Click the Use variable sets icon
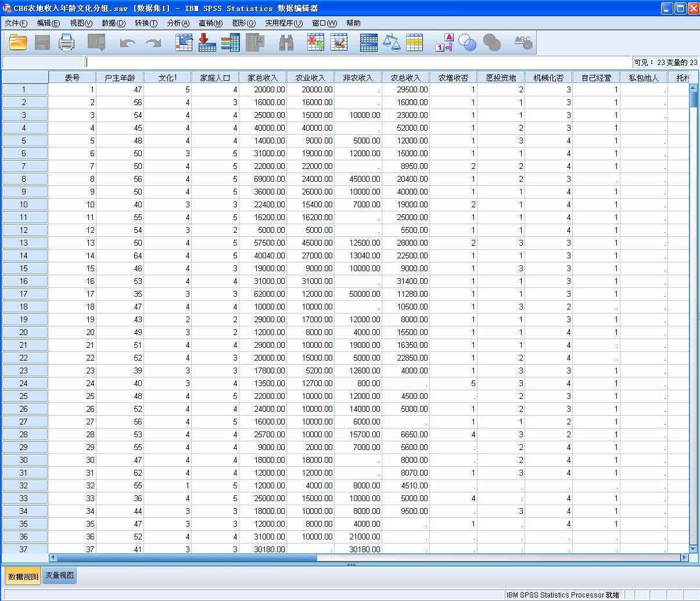Screen dimensions: 700x601 [468, 42]
